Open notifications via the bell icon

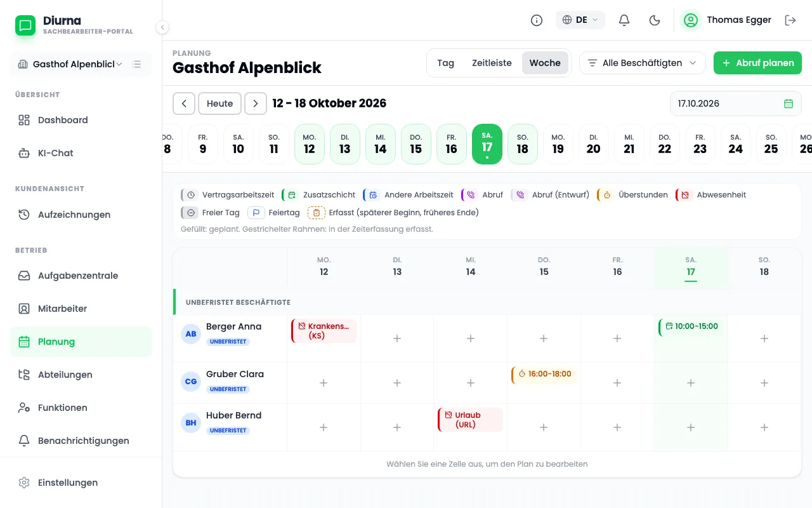pyautogui.click(x=624, y=20)
